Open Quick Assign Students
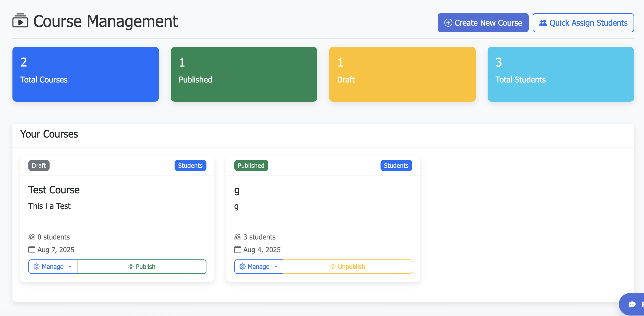 coord(583,23)
